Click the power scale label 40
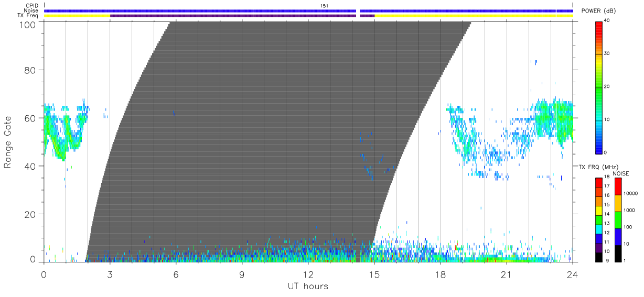 tap(607, 21)
